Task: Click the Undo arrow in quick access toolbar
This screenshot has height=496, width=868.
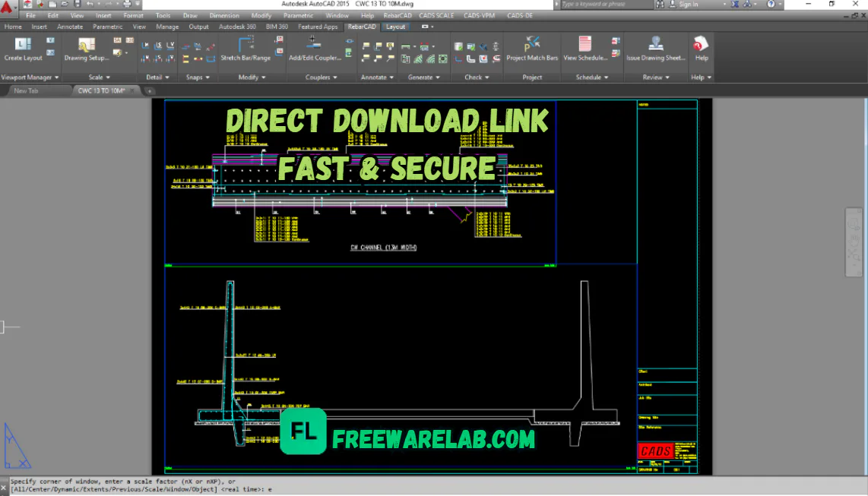Action: pos(90,4)
